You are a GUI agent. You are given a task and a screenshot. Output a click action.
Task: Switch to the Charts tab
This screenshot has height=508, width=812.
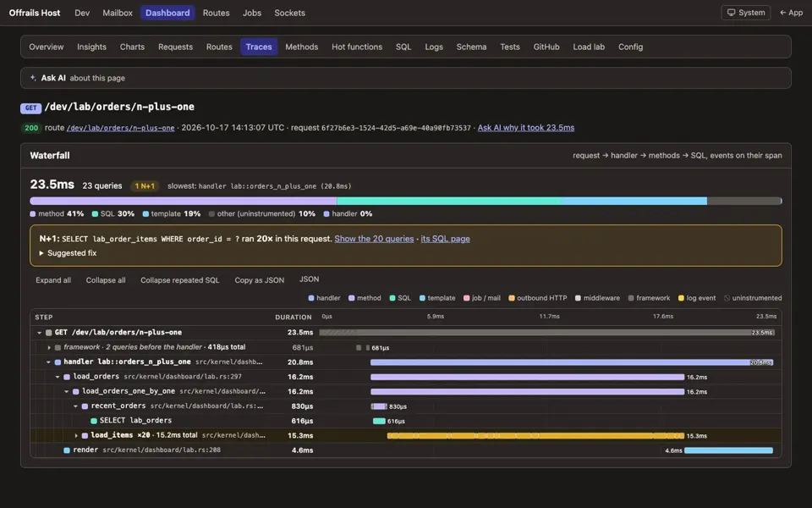click(132, 47)
